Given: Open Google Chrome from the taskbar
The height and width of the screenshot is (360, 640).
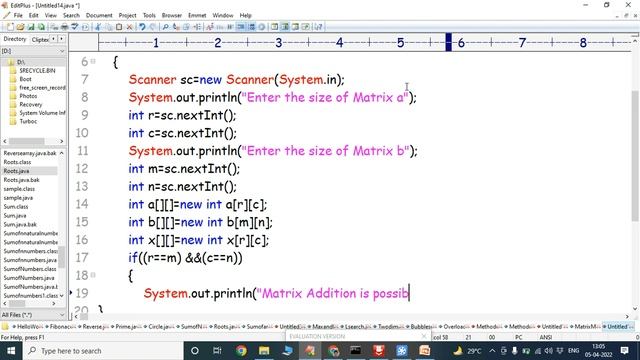Looking at the screenshot, I should point(241,351).
